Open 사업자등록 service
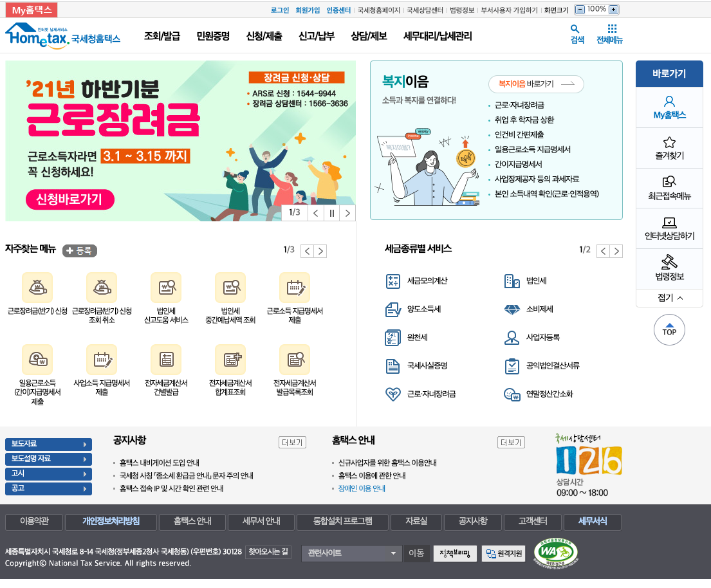 pos(532,338)
